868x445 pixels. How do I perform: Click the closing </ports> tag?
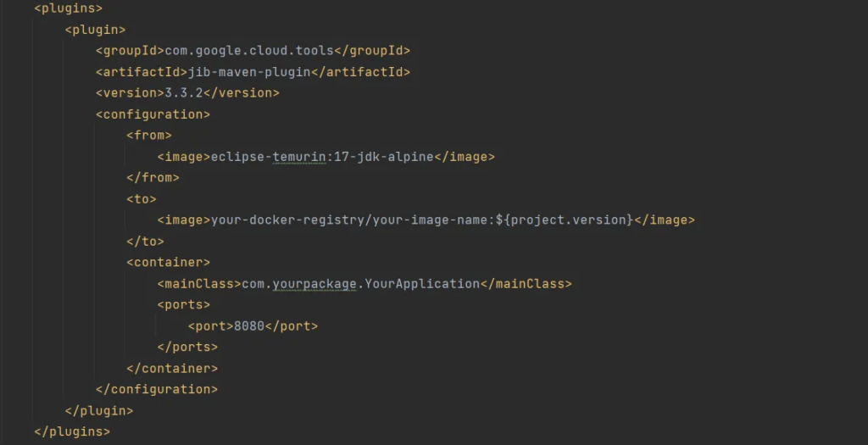point(187,348)
